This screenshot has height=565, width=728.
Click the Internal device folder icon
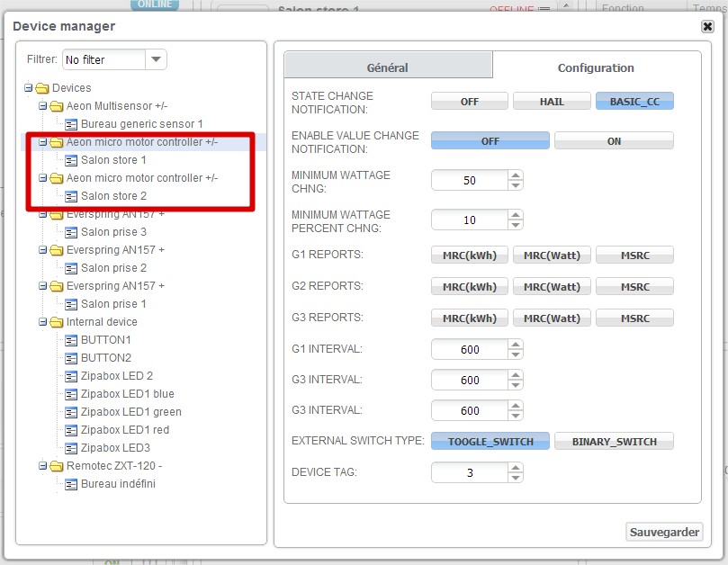[57, 322]
